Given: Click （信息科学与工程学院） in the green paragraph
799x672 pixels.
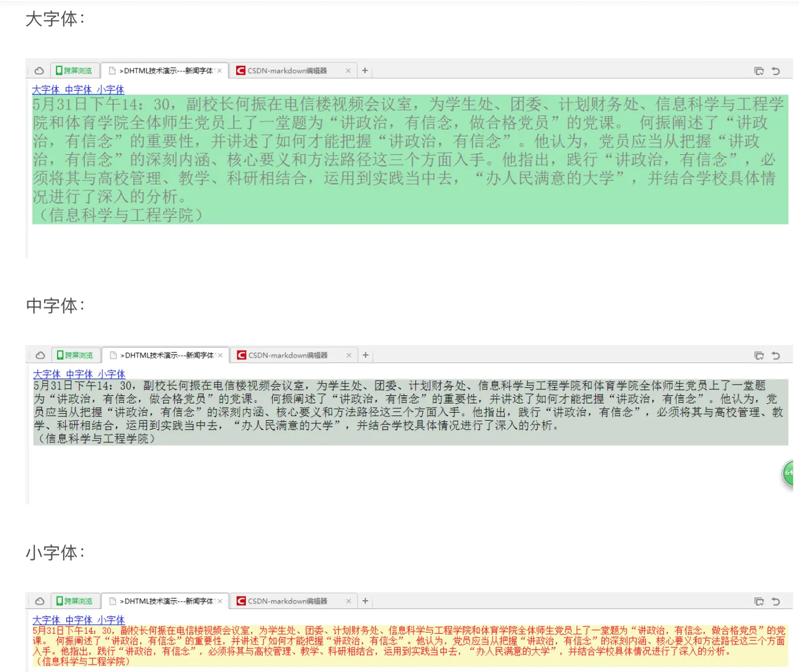Looking at the screenshot, I should [x=121, y=215].
